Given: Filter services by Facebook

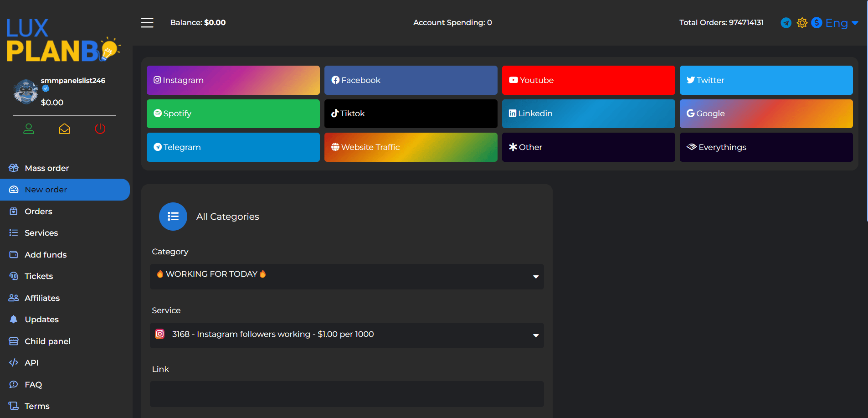Looking at the screenshot, I should [x=411, y=80].
